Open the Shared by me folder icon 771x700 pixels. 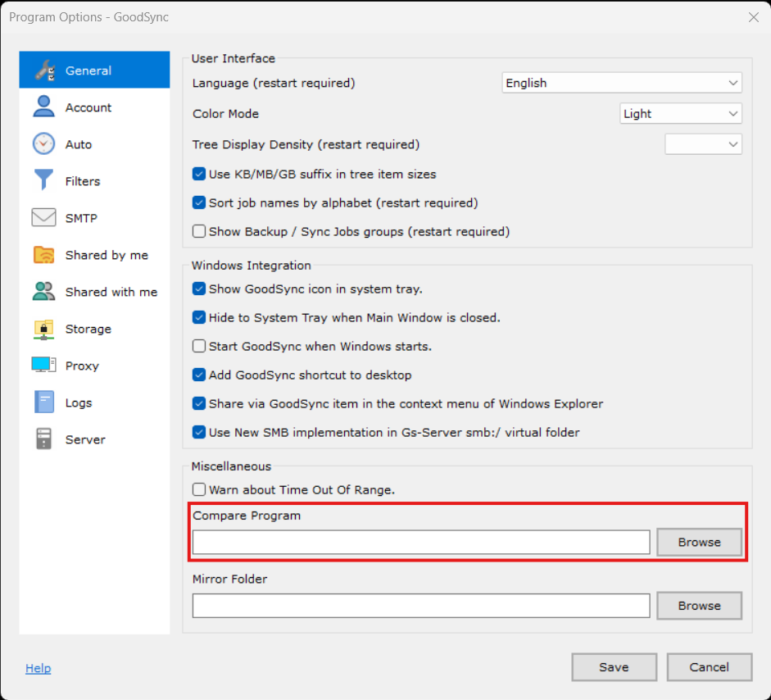tap(43, 255)
